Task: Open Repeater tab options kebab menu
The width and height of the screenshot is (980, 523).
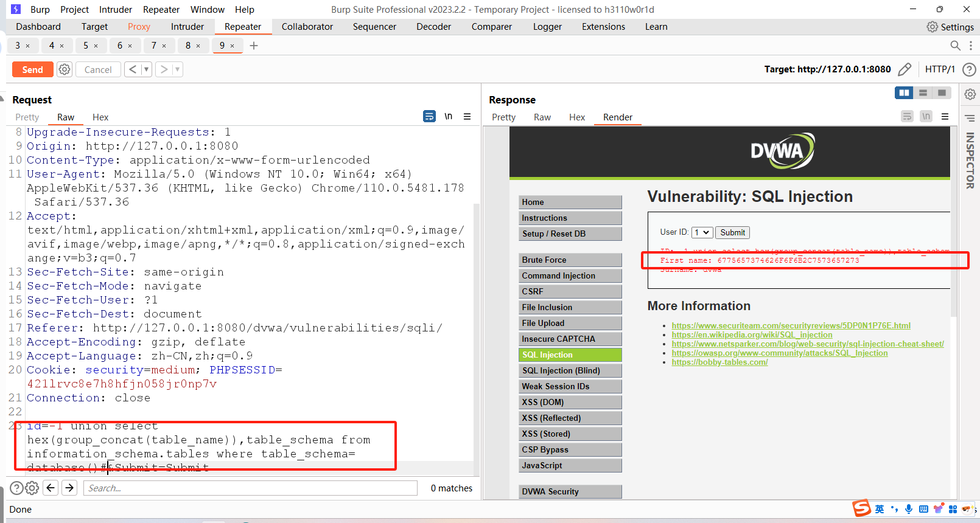Action: coord(971,46)
